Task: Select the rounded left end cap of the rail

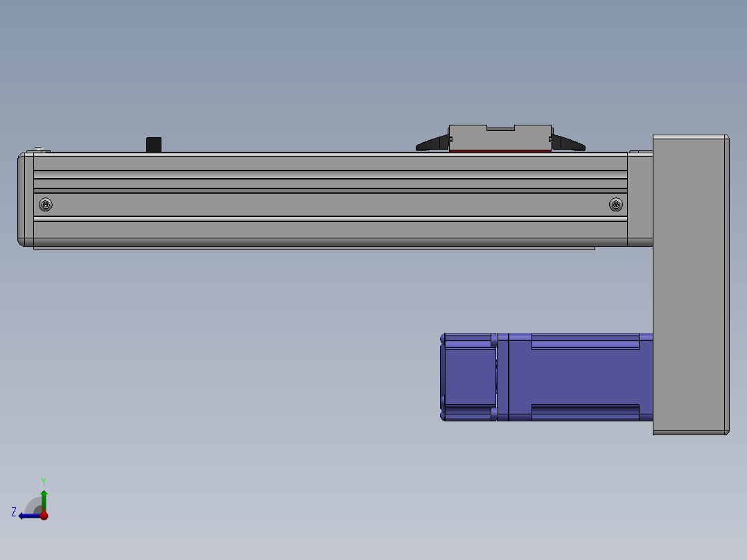Action: 26,199
